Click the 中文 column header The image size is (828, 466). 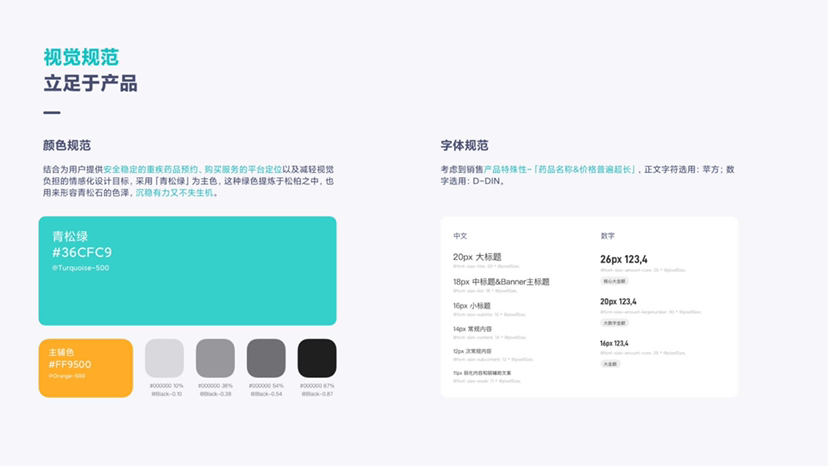[x=460, y=236]
